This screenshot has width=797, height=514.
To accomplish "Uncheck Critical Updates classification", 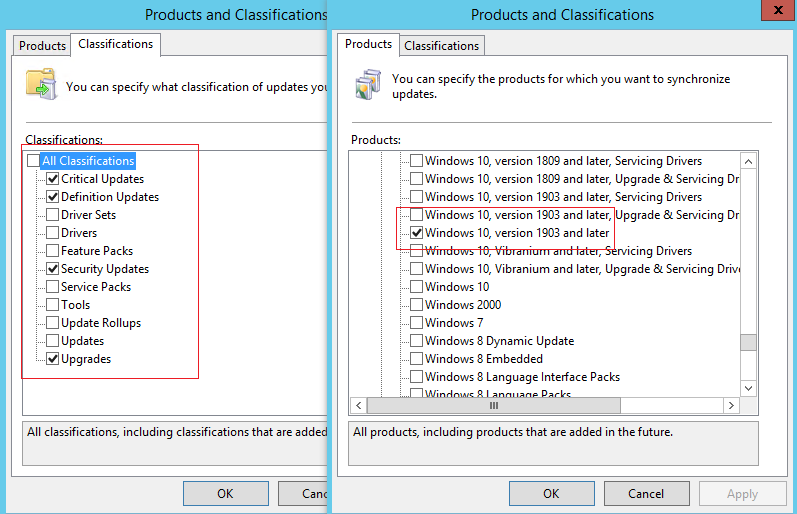I will tap(52, 179).
